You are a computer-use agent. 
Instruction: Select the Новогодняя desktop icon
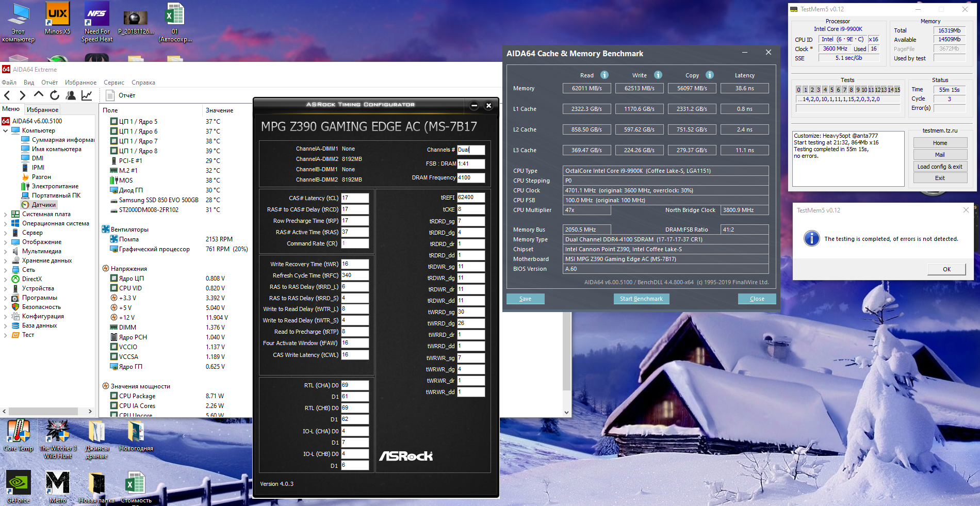tap(136, 436)
